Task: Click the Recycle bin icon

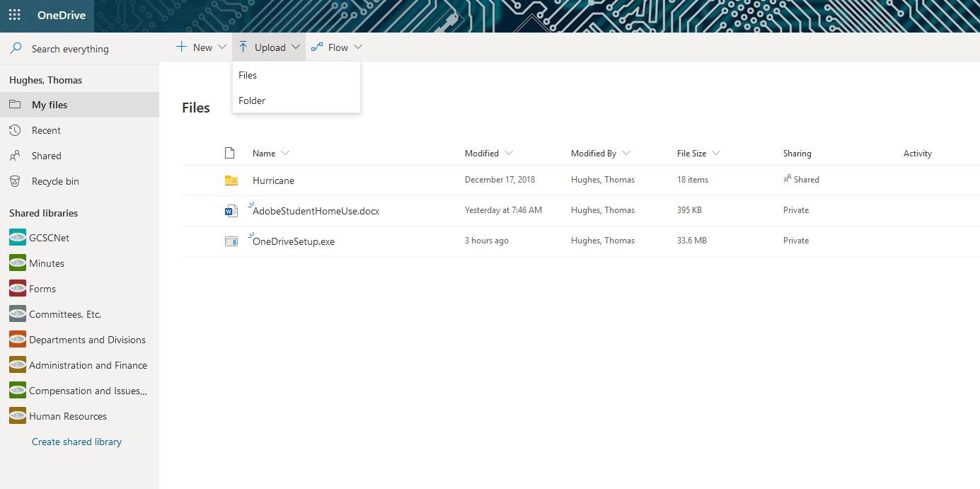Action: 15,181
